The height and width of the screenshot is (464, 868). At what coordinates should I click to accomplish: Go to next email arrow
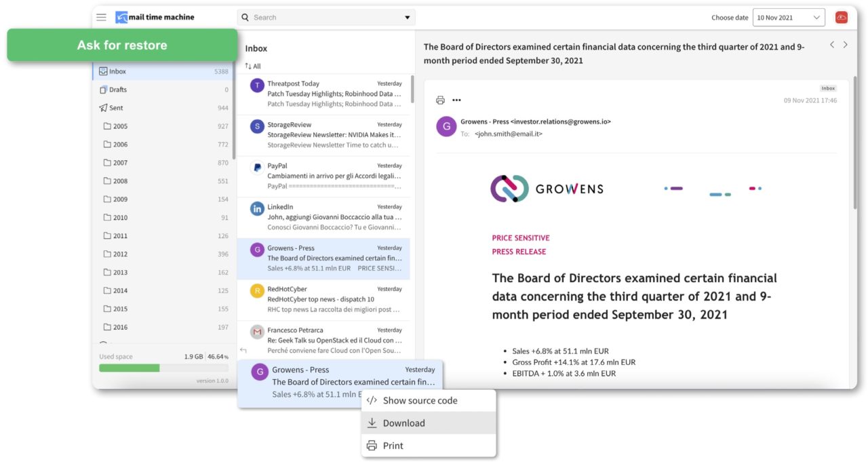pyautogui.click(x=846, y=45)
